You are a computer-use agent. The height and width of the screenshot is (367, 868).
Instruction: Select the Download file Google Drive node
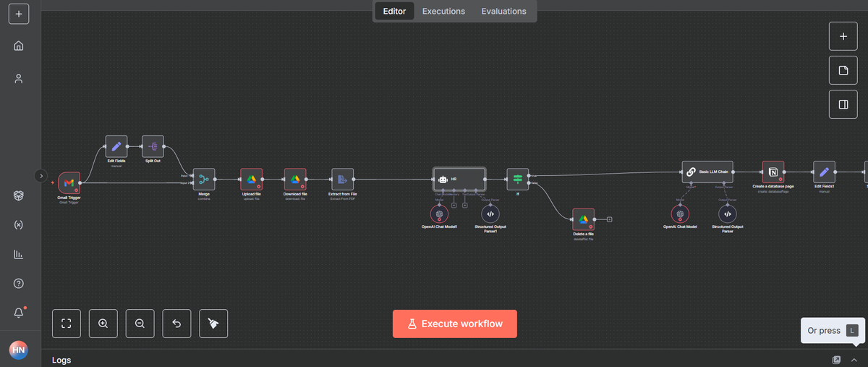click(295, 180)
